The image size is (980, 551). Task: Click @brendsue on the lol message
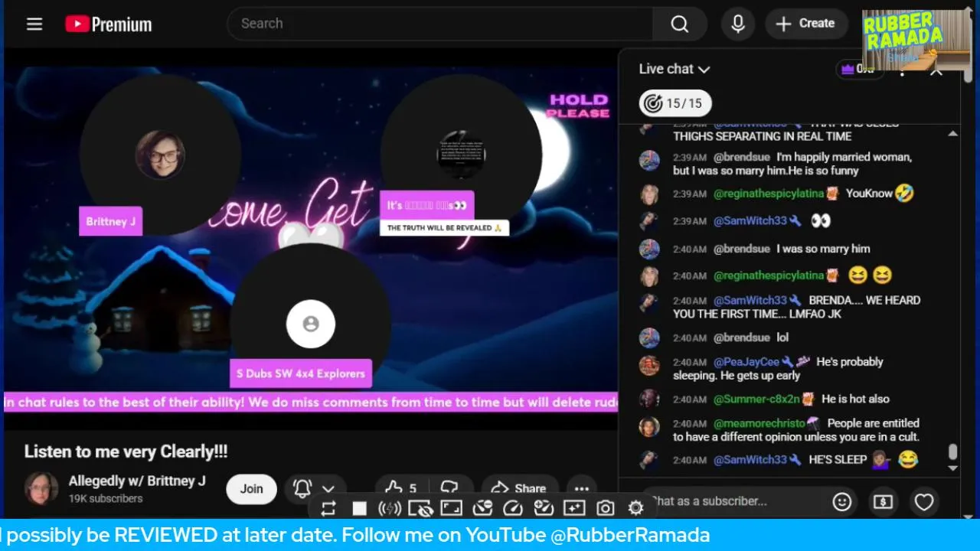742,337
